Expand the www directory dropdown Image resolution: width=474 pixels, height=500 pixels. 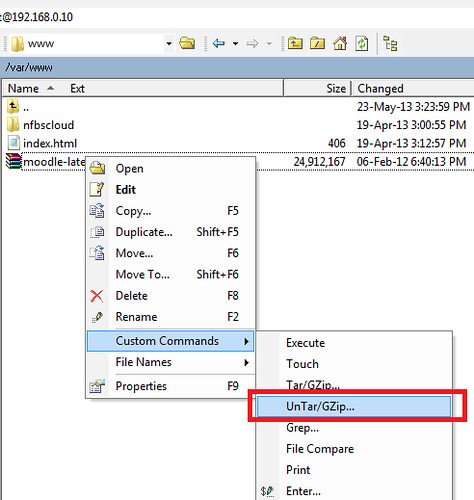pos(169,44)
